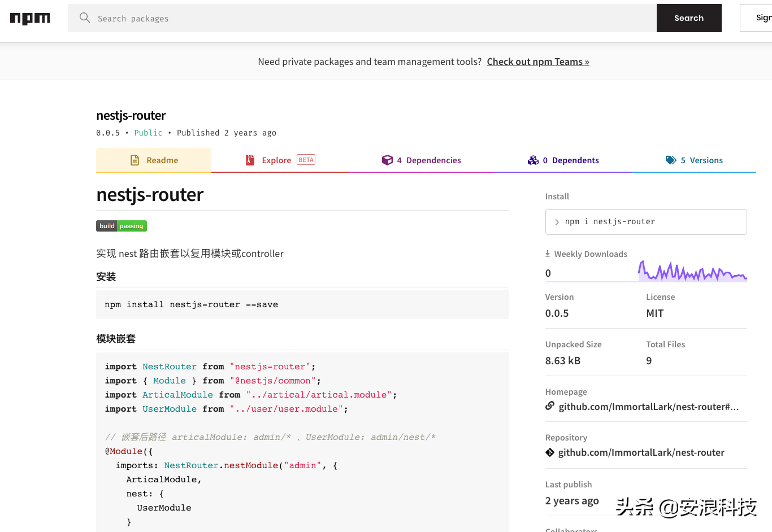Click the install command prompt chevron
This screenshot has height=532, width=772.
(557, 222)
